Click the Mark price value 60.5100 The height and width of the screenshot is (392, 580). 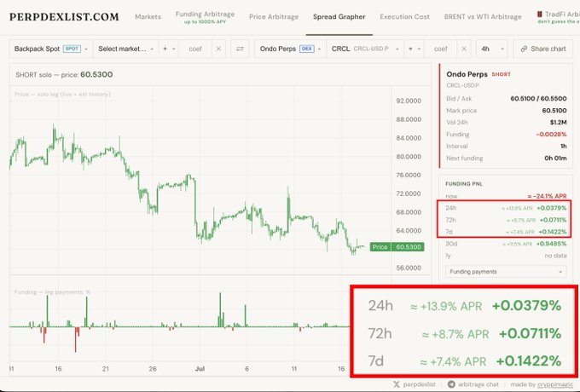click(x=554, y=111)
